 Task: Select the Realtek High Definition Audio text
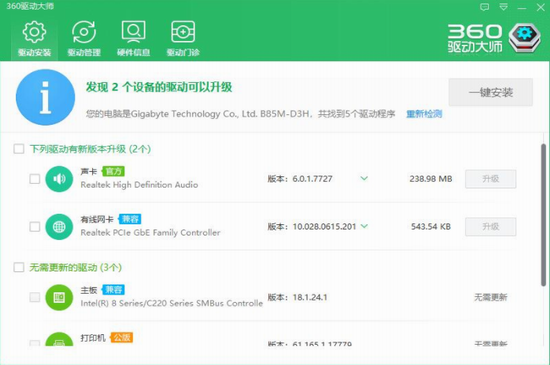point(139,185)
